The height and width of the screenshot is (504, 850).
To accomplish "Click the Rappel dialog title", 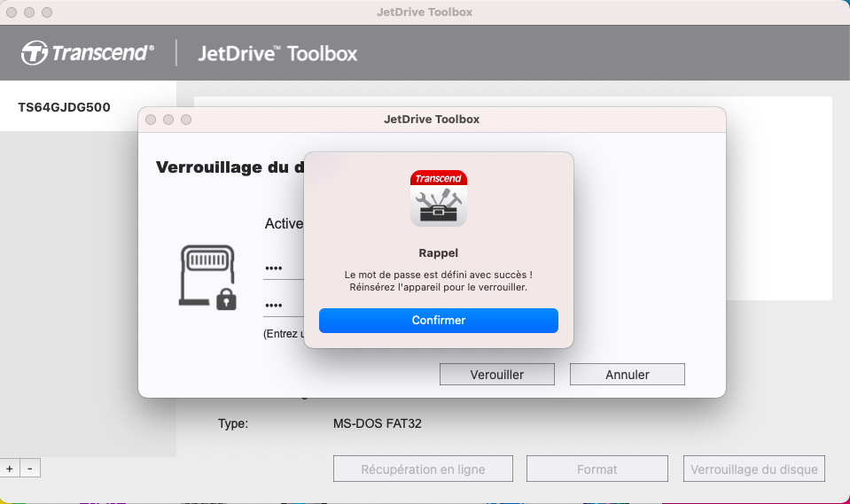I will (x=438, y=253).
